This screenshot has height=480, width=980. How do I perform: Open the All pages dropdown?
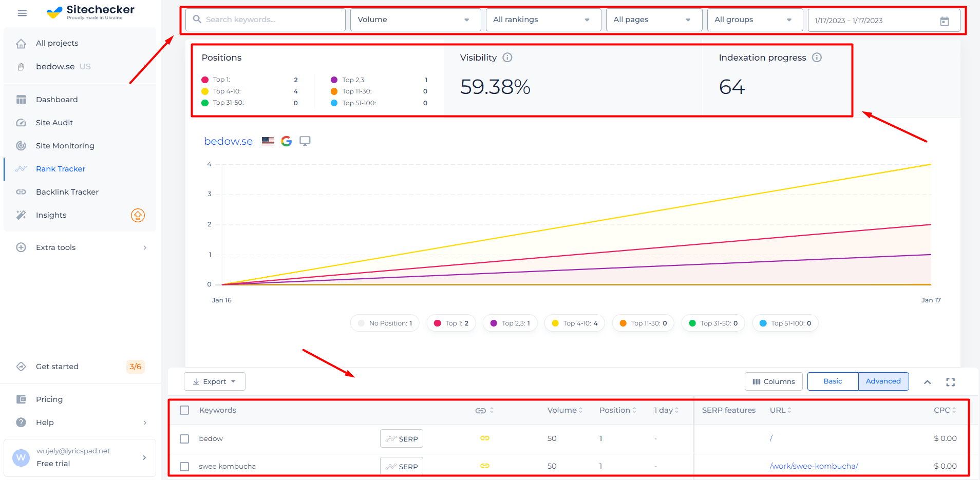click(654, 20)
